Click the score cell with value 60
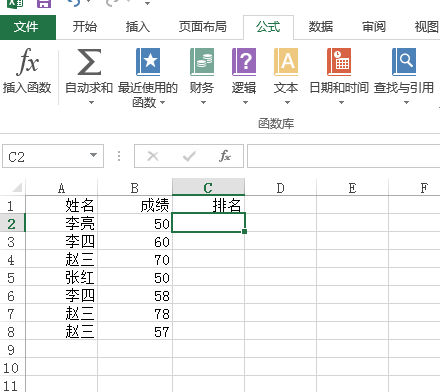 [135, 241]
